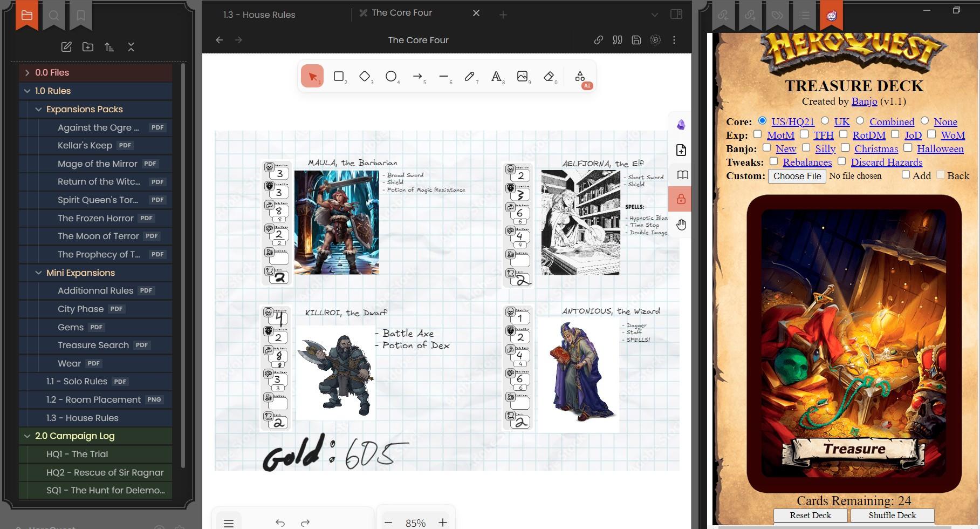This screenshot has height=529, width=980.
Task: Save the drawing with the disk icon
Action: pos(636,40)
